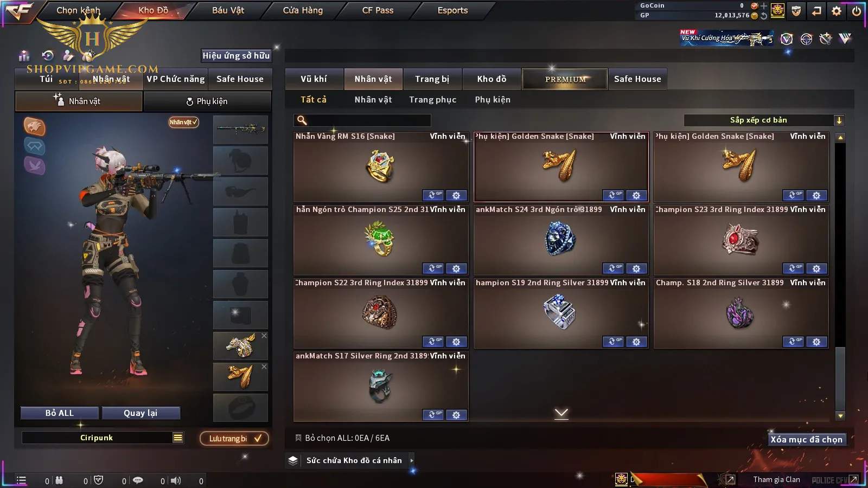Expand item list with the down chevron
The image size is (868, 488).
tap(561, 414)
